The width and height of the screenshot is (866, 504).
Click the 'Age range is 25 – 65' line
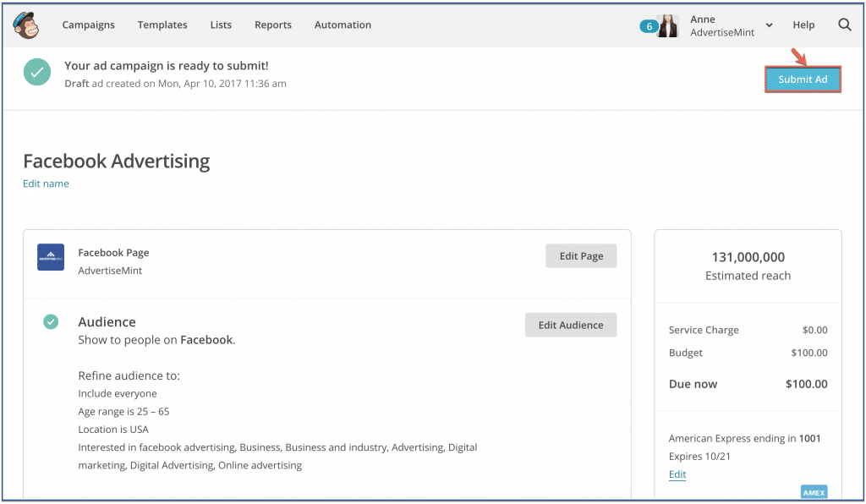click(123, 412)
